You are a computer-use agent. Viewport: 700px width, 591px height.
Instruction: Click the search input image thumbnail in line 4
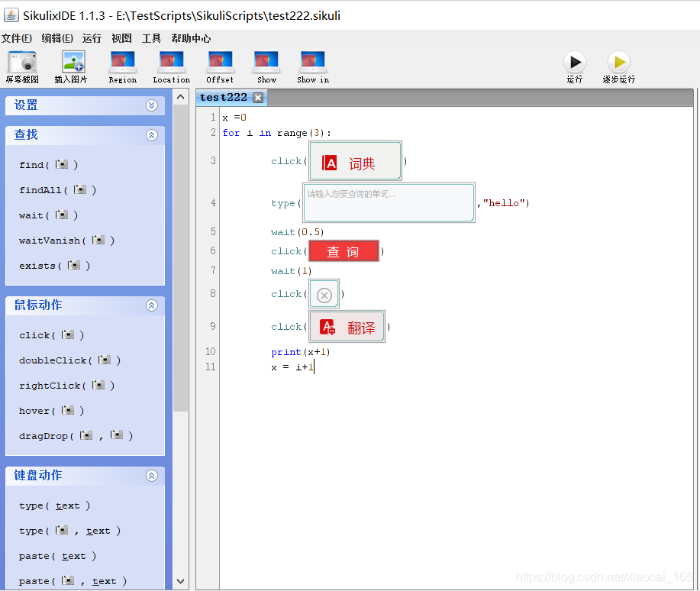[389, 203]
